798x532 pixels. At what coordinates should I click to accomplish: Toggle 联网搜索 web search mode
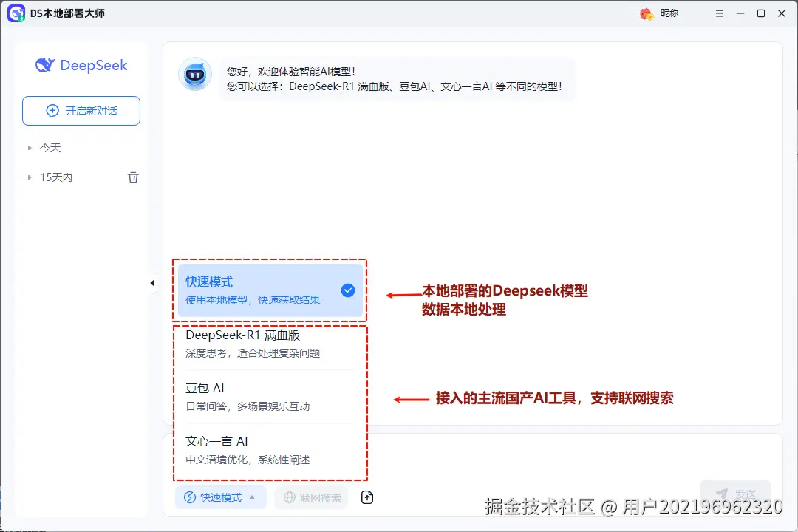[311, 497]
